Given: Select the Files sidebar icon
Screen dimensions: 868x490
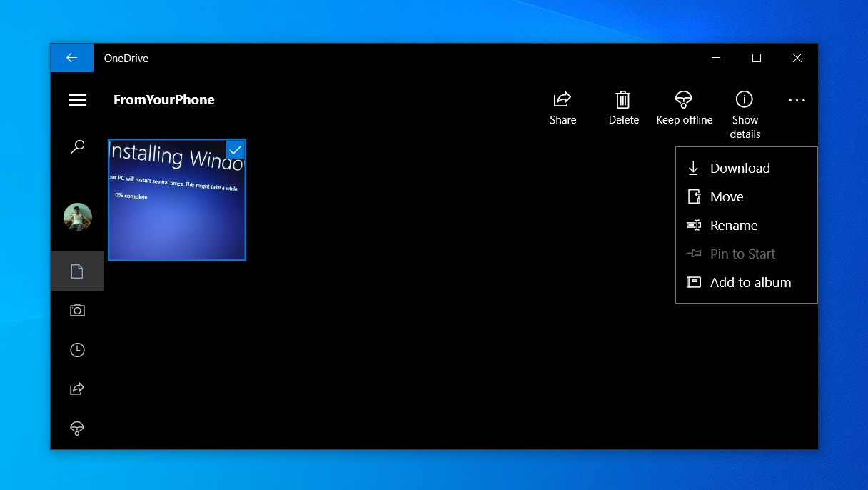Looking at the screenshot, I should pyautogui.click(x=77, y=271).
